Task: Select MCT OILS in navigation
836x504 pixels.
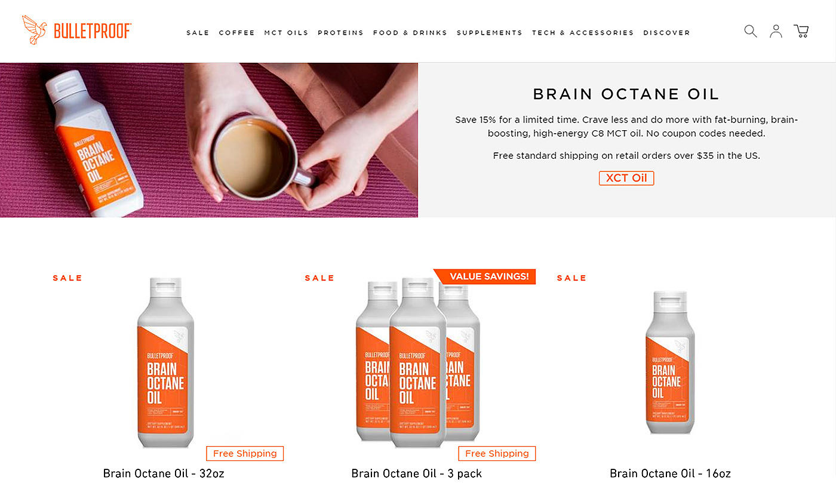Action: [x=286, y=33]
